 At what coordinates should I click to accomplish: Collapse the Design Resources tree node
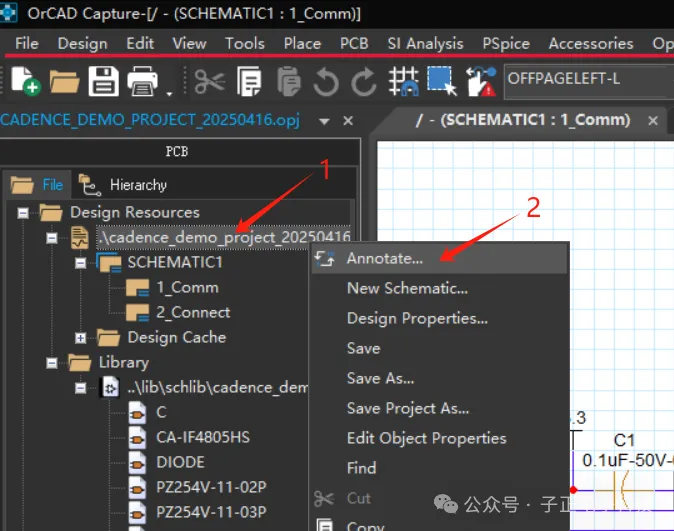[x=23, y=212]
